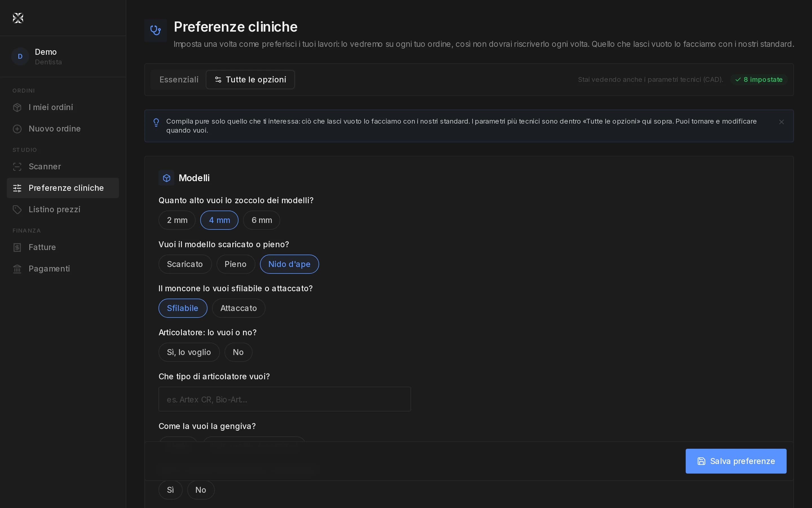Switch to the Tutte le opzioni tab
812x508 pixels.
click(250, 80)
